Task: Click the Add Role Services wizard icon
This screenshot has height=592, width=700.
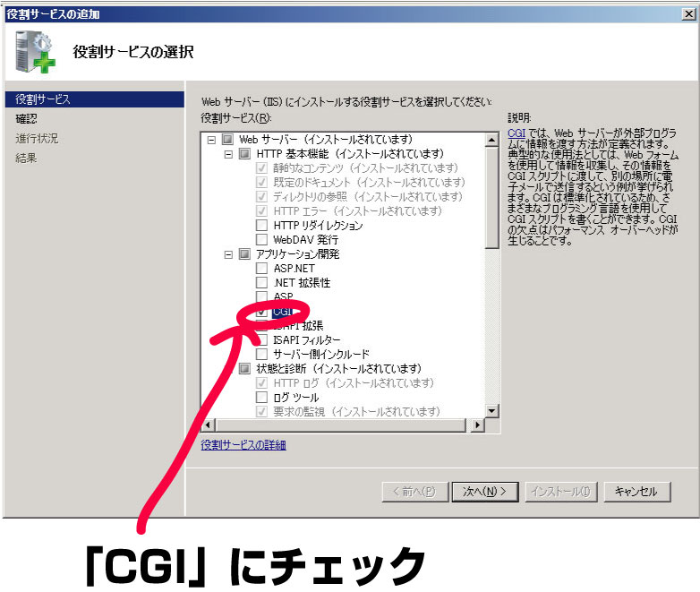Action: click(x=35, y=51)
